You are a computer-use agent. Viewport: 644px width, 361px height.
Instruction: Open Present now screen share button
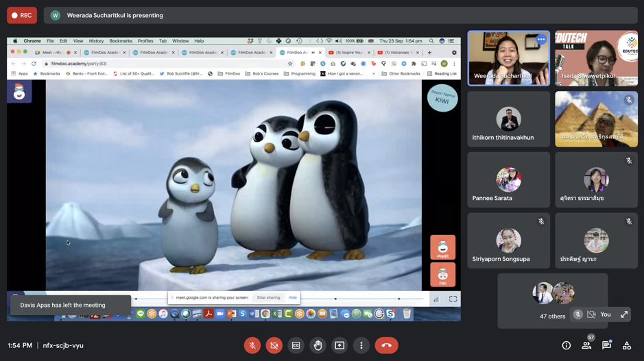[339, 345]
